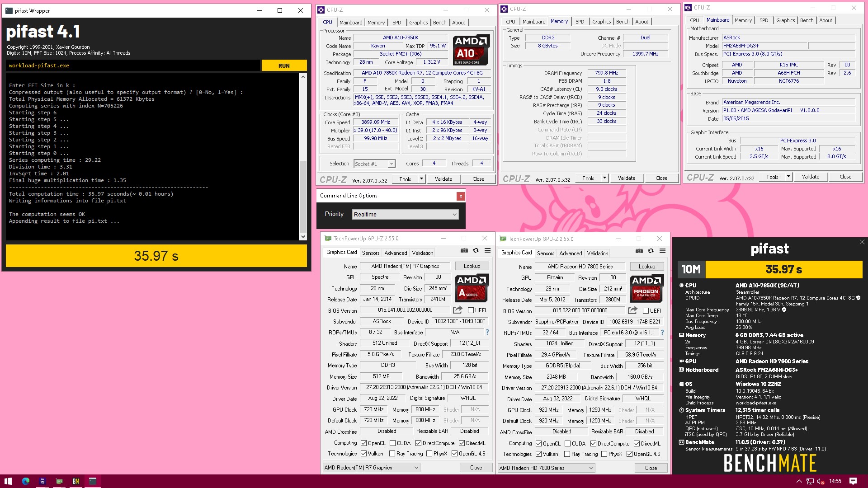Click the AMD A10 processor logo in CPU-Z
This screenshot has height=488, width=868.
pos(472,50)
